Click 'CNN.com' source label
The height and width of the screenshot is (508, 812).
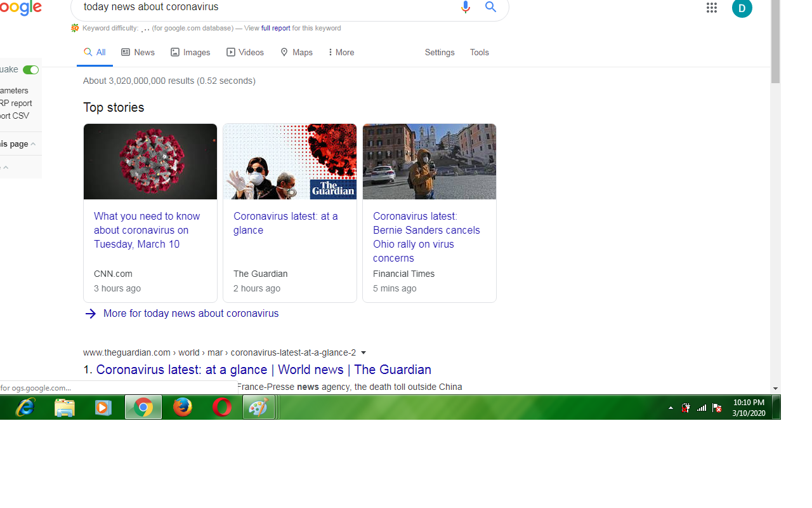tap(113, 274)
